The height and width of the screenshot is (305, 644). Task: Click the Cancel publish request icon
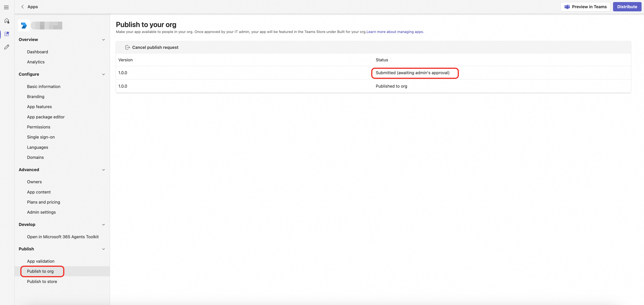click(128, 47)
